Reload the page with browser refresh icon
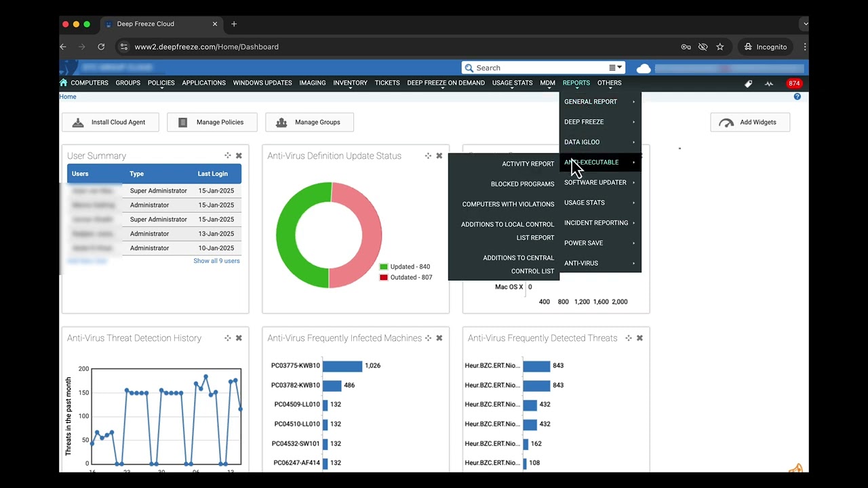868x488 pixels. pos(101,47)
